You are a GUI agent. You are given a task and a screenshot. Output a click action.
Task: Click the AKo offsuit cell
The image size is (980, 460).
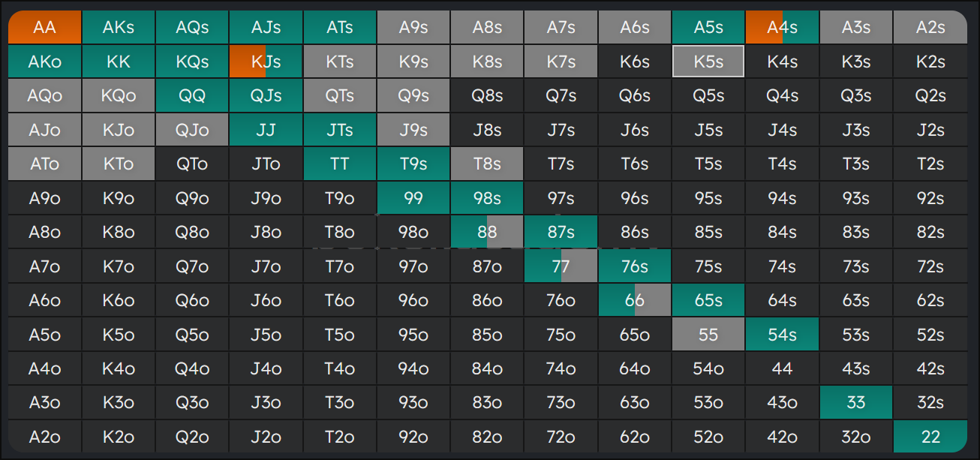pos(44,62)
